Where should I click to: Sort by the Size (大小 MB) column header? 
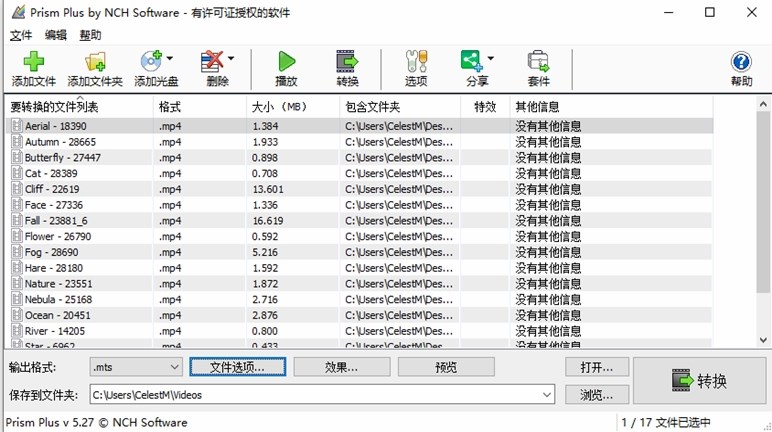pyautogui.click(x=293, y=107)
